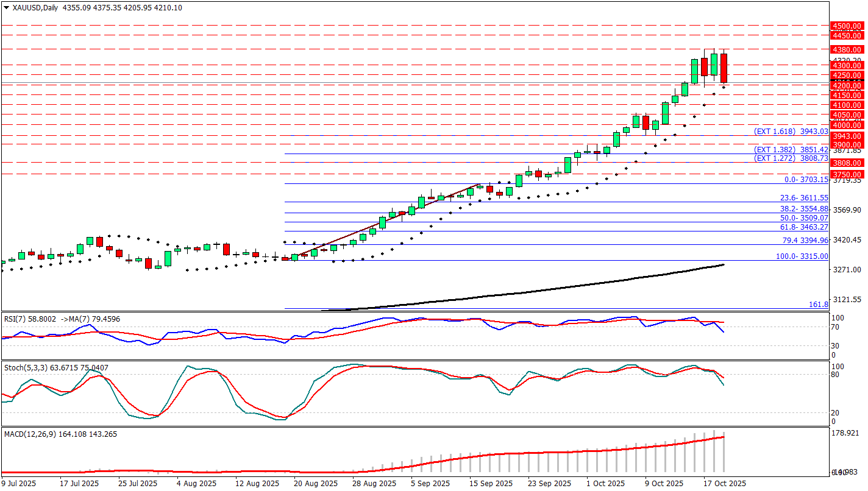The image size is (868, 491).
Task: Select the 61.8- 3463.27 retracement label
Action: [804, 227]
